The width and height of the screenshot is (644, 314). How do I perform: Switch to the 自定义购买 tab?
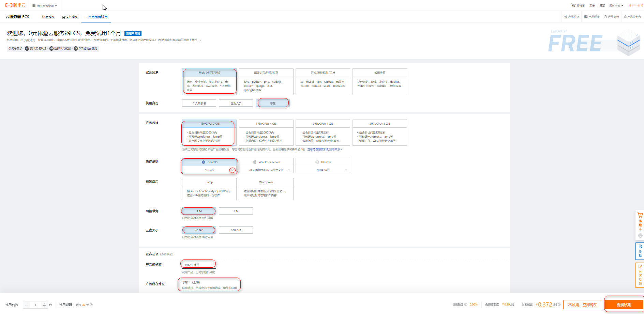[x=70, y=17]
